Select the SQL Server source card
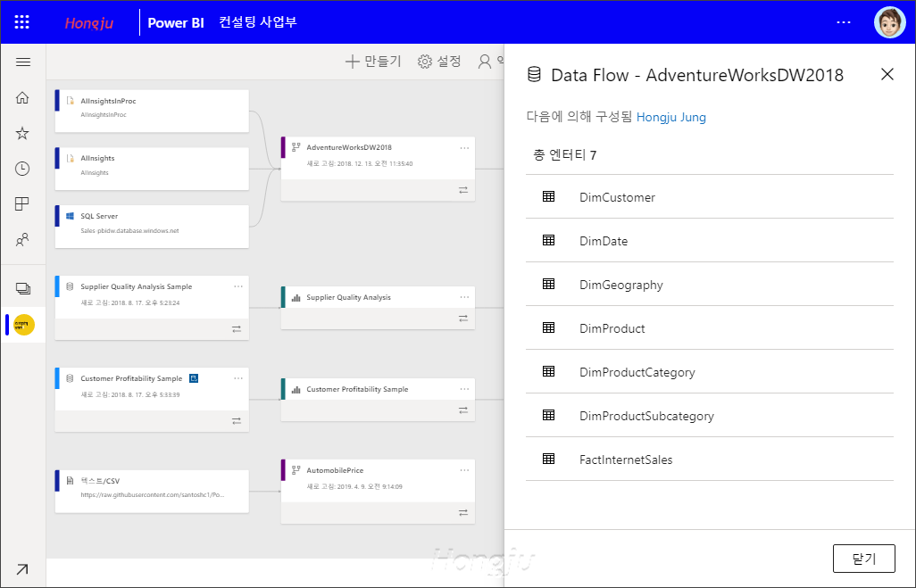Image resolution: width=916 pixels, height=588 pixels. point(152,227)
